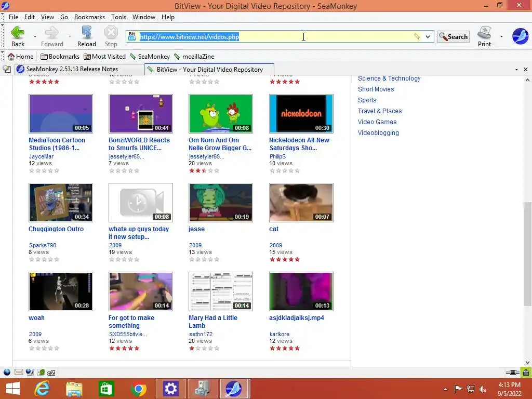532x399 pixels.
Task: Open the Science & Technology category
Action: 389,78
